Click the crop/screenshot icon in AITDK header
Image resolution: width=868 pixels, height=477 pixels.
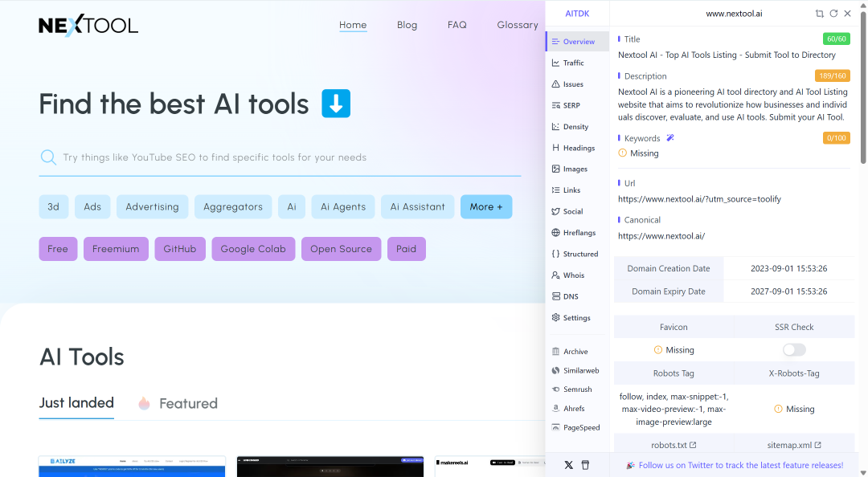click(819, 14)
